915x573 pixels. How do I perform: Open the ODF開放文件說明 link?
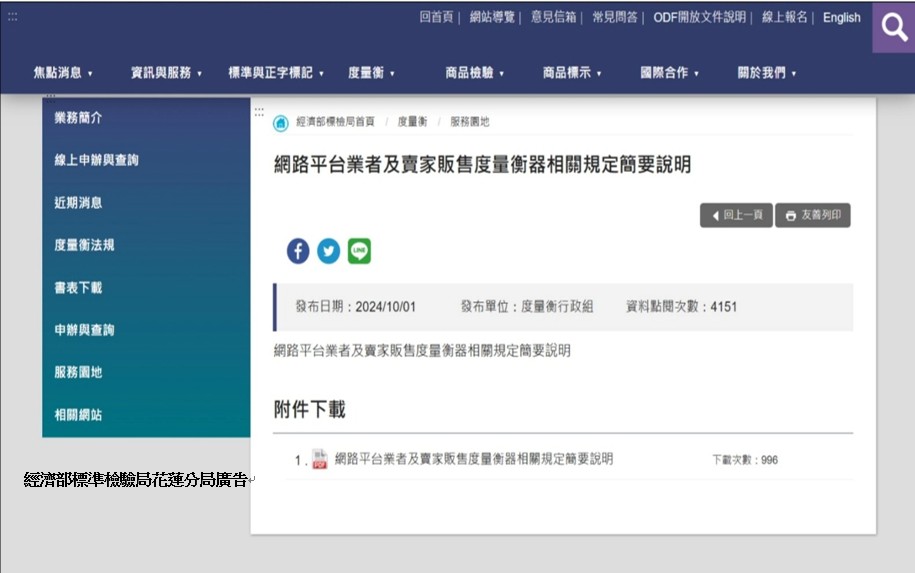pyautogui.click(x=699, y=18)
